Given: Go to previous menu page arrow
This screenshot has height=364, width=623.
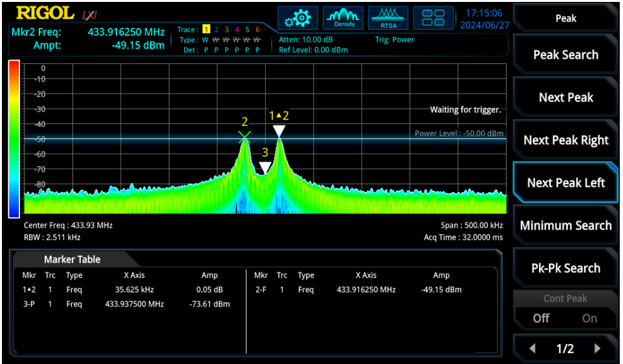Looking at the screenshot, I should [532, 348].
